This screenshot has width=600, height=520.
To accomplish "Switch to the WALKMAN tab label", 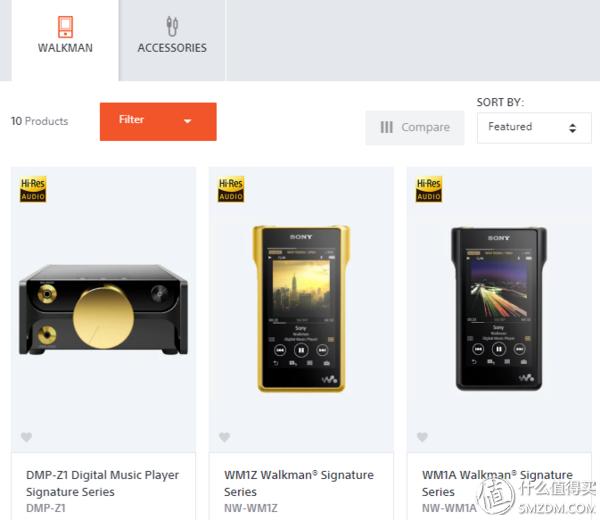I will [x=65, y=48].
